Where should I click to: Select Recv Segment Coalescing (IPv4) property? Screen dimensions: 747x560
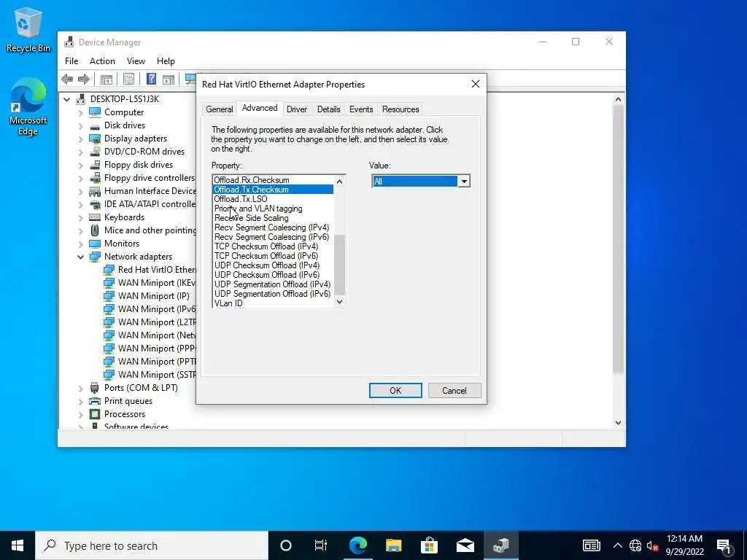[273, 227]
